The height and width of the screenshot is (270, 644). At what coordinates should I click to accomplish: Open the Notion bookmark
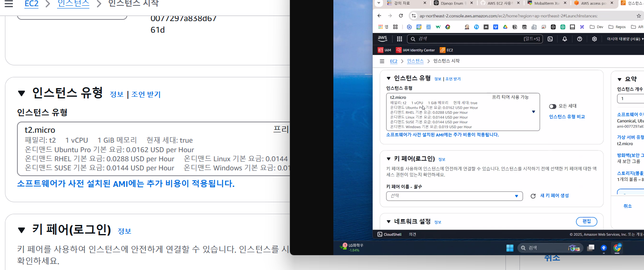(515, 27)
